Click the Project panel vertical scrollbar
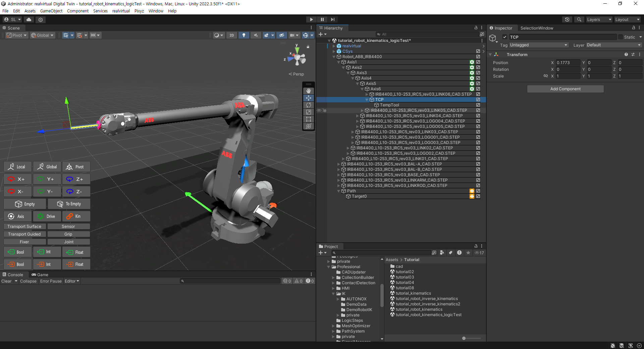Image resolution: width=644 pixels, height=349 pixels. pos(382,295)
